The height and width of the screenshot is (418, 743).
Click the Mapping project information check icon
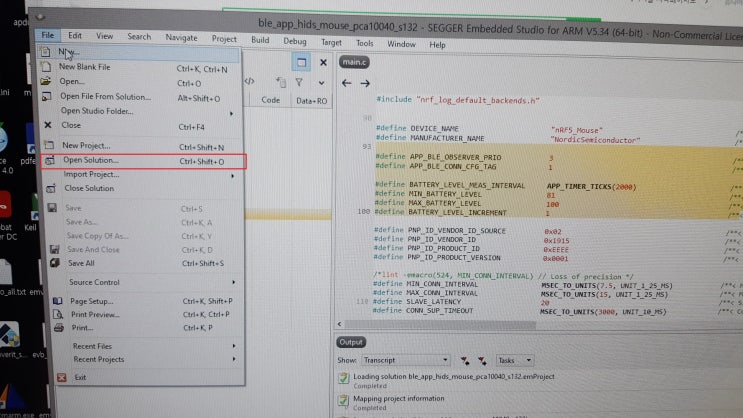pyautogui.click(x=343, y=400)
